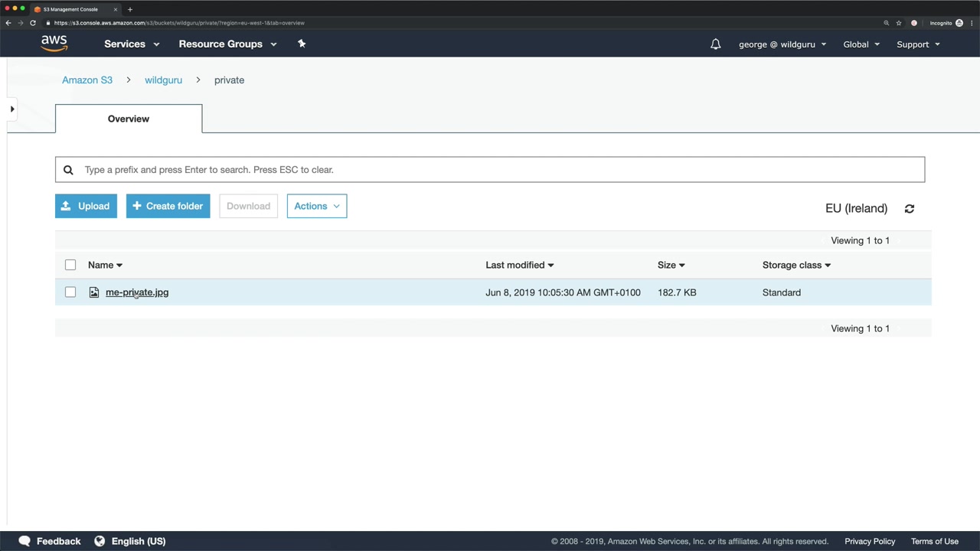This screenshot has width=980, height=551.
Task: Open the pin shortcuts star icon
Action: [x=302, y=44]
